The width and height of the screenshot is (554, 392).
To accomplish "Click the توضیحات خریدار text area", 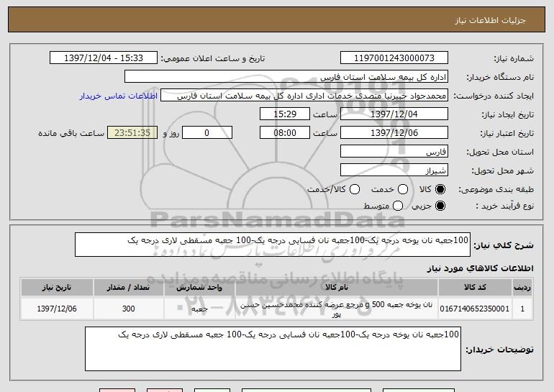I will 273,349.
